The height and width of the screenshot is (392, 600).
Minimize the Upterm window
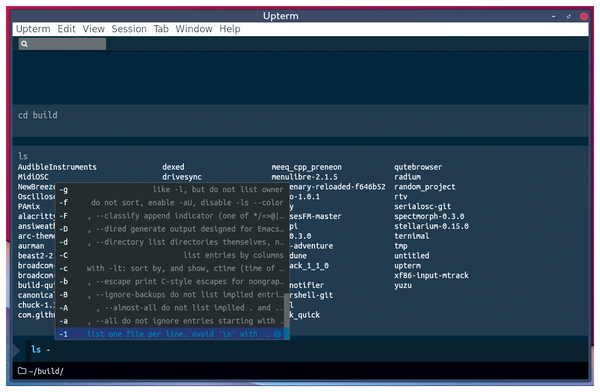click(x=553, y=16)
